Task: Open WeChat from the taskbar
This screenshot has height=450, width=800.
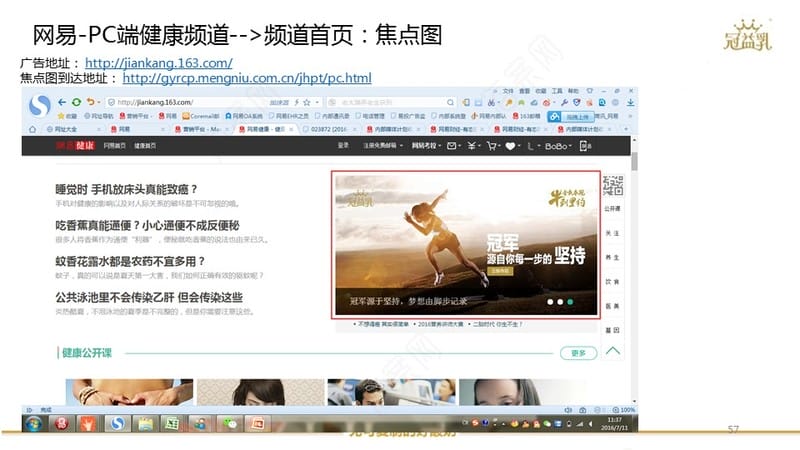Action: [x=230, y=423]
